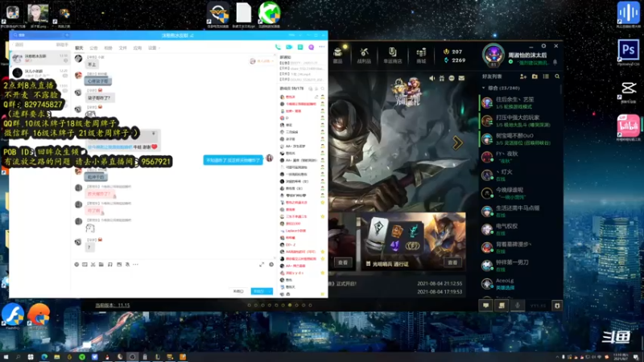Screen dimensions: 644x362
Task: Open the QQ header more options ellipsis
Action: coord(322,47)
